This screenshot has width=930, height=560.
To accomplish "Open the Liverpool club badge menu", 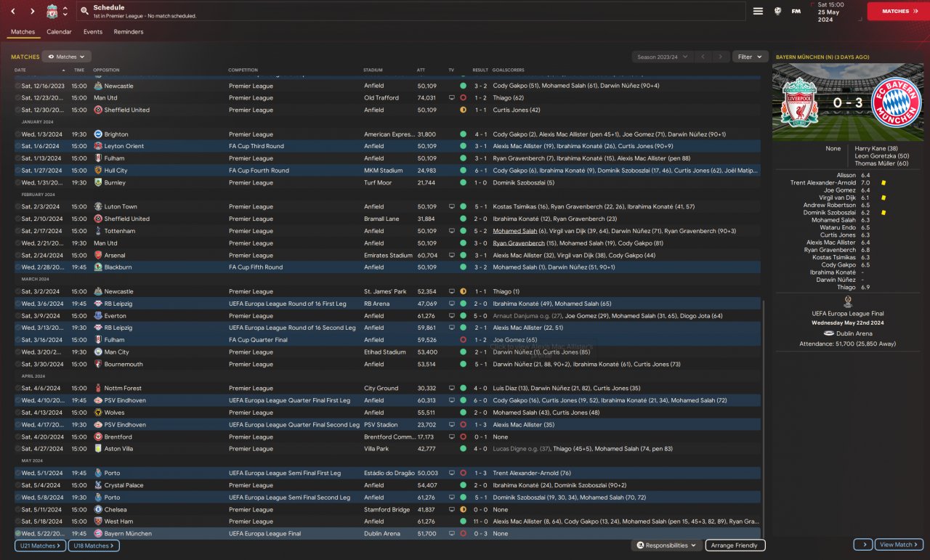I will click(52, 12).
